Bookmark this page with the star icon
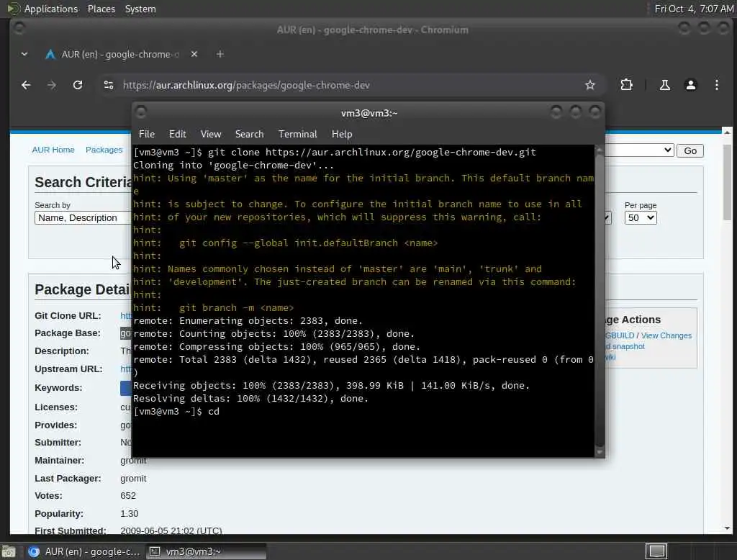 (590, 85)
